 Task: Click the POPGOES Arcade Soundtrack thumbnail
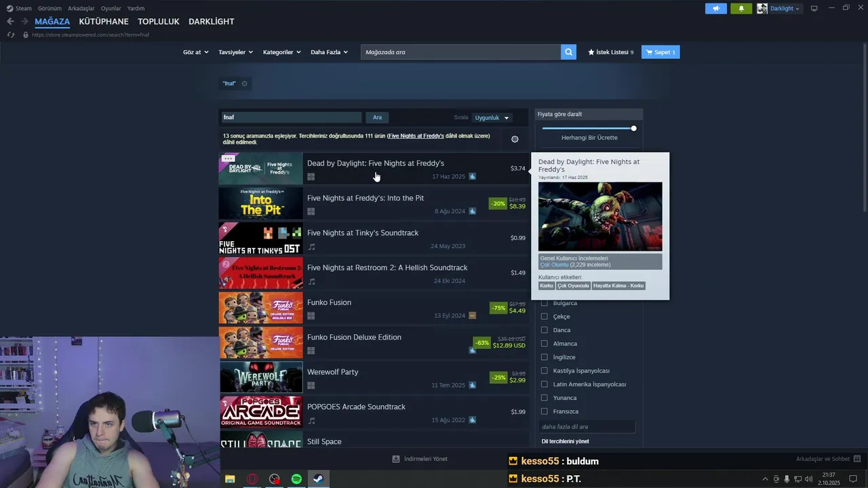(x=261, y=412)
